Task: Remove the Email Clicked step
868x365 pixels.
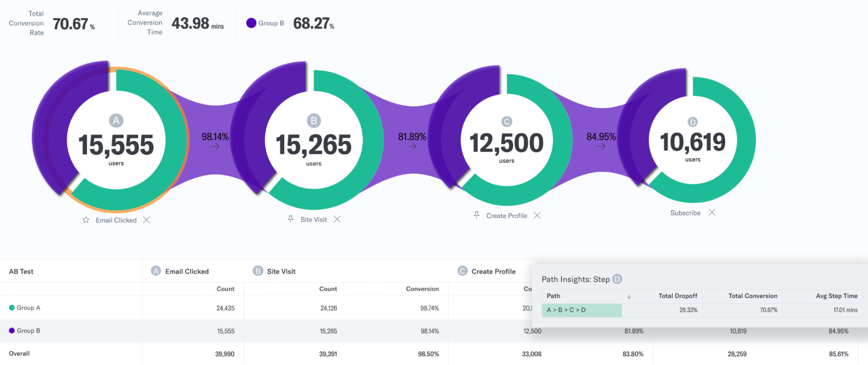Action: (x=147, y=220)
